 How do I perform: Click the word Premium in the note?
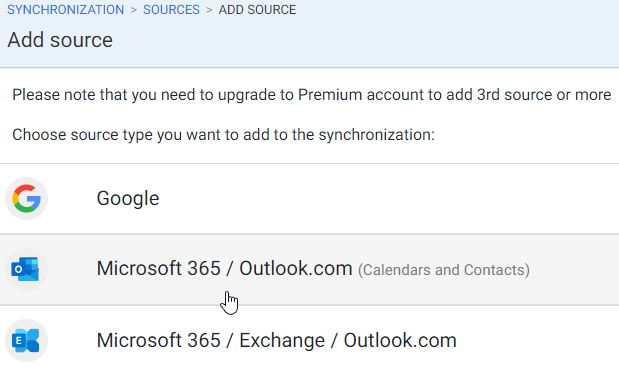(330, 95)
